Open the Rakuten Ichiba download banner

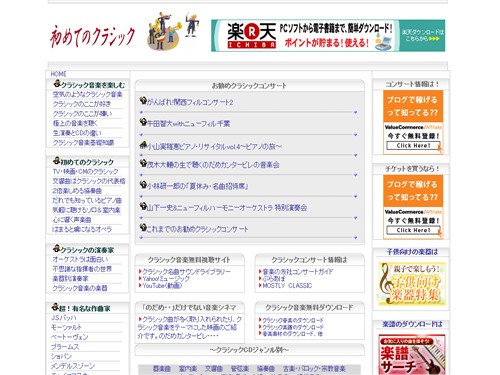pyautogui.click(x=328, y=35)
